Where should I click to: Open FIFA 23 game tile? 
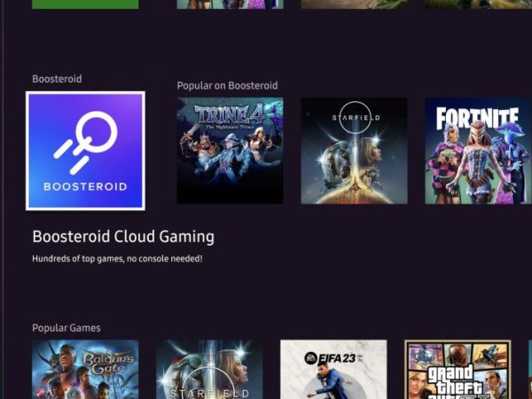333,370
